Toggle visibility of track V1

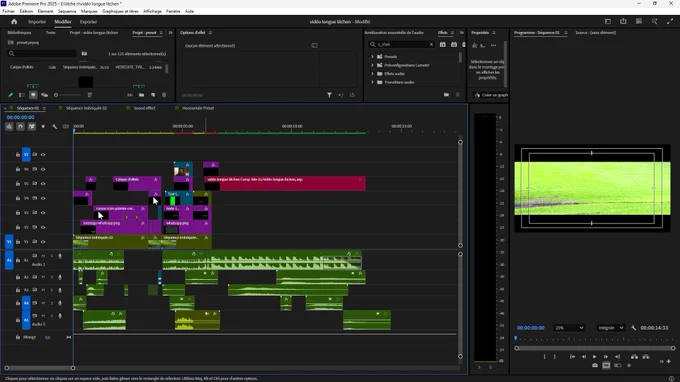pos(43,242)
